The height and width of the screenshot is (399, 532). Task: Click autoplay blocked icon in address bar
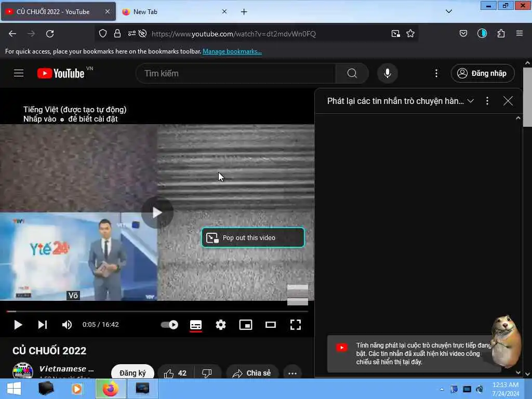click(x=142, y=33)
